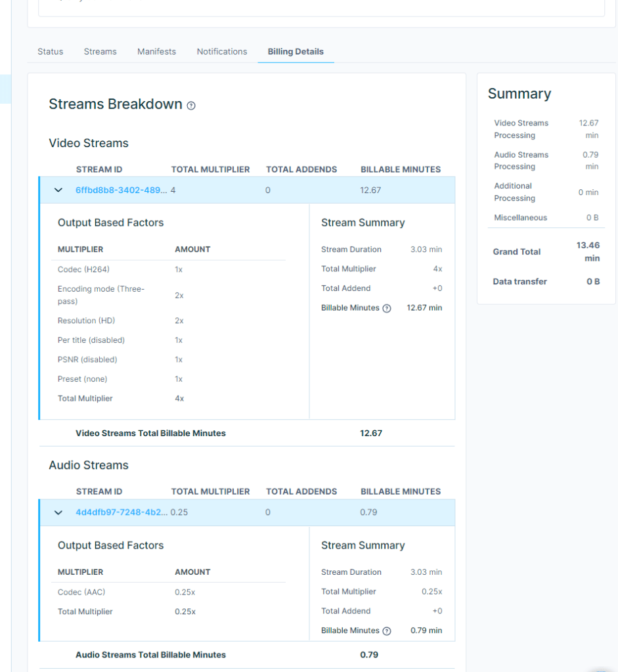Open video stream ID 6ffbd8b8-3402-489 link

click(121, 190)
